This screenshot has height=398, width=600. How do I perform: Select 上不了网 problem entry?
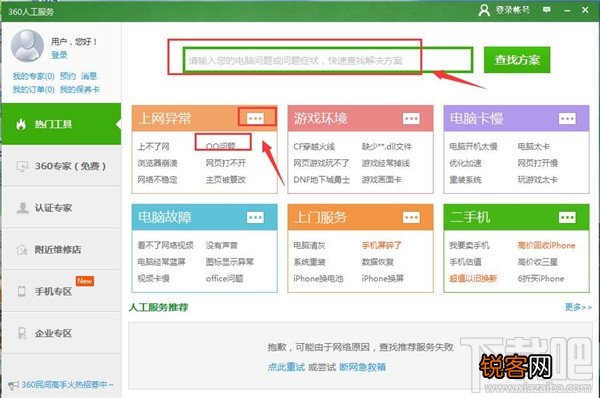(x=153, y=147)
